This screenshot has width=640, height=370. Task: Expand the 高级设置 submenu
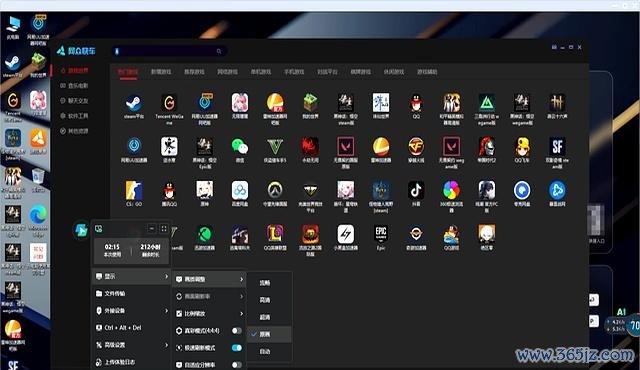(131, 345)
